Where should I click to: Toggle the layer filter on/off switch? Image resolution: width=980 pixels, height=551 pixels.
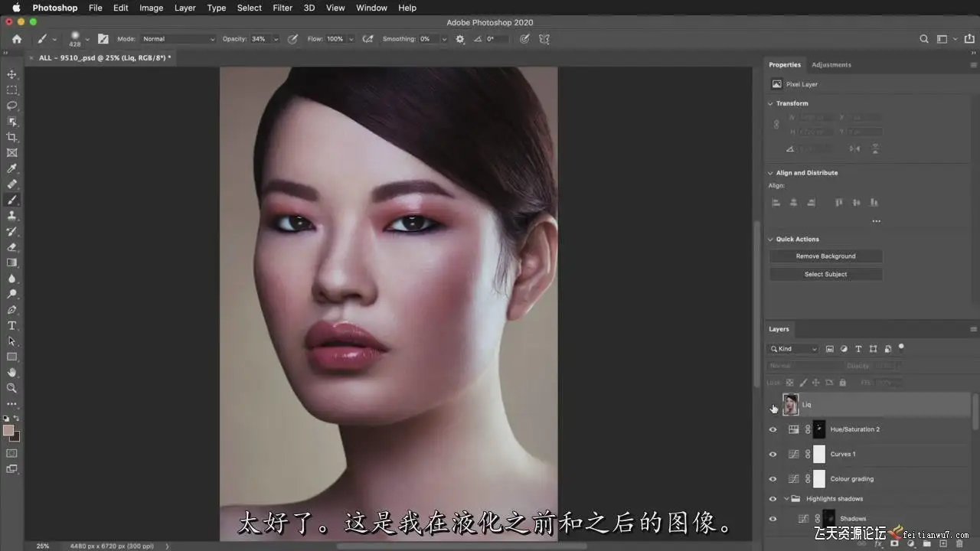pos(901,347)
